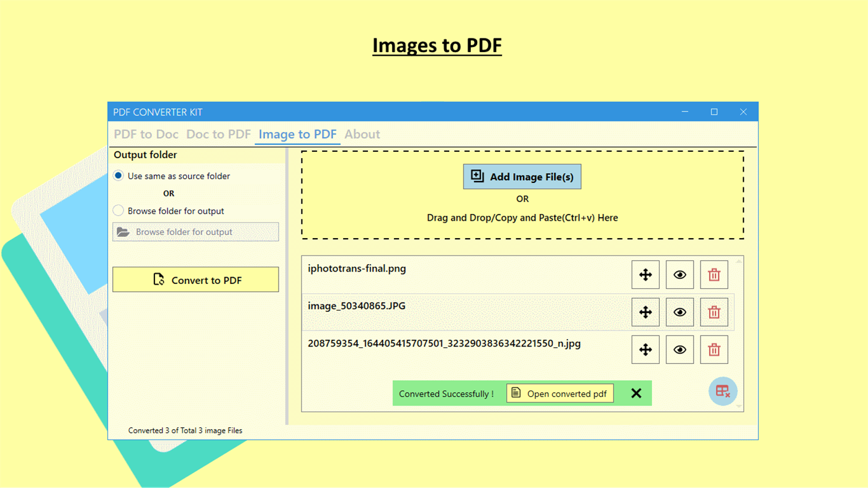Viewport: 868px width, 488px height.
Task: Dismiss the Converted Successfully banner
Action: point(636,393)
